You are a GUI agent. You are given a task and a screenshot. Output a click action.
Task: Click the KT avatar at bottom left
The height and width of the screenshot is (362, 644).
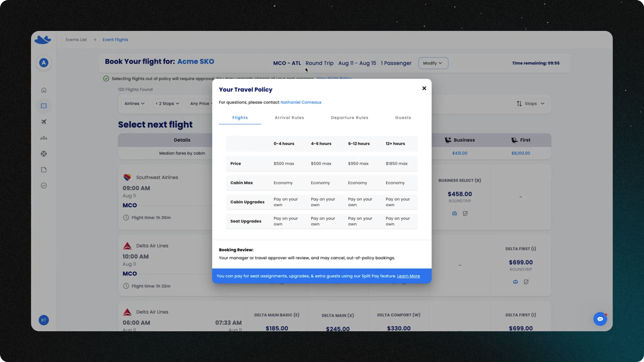(44, 320)
